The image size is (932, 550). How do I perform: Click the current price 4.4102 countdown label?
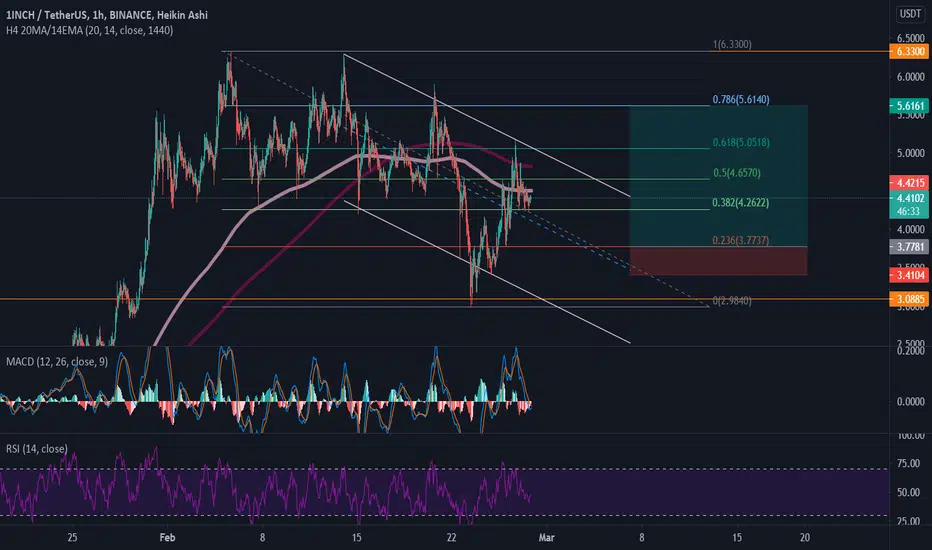909,205
